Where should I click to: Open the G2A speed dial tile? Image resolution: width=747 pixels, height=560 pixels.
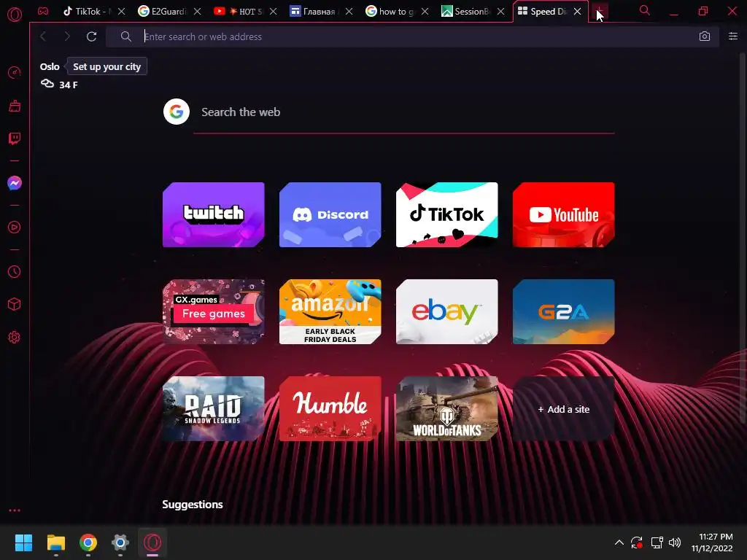pyautogui.click(x=564, y=311)
